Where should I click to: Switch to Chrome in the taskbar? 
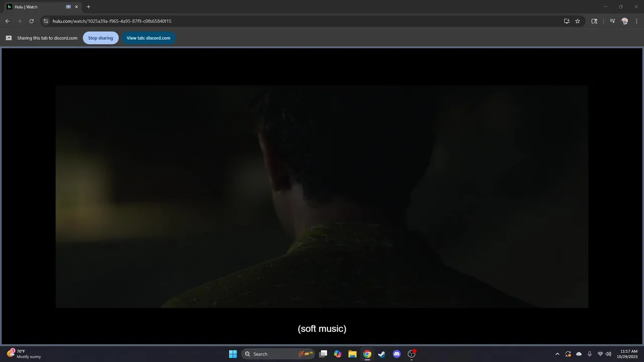click(x=367, y=354)
